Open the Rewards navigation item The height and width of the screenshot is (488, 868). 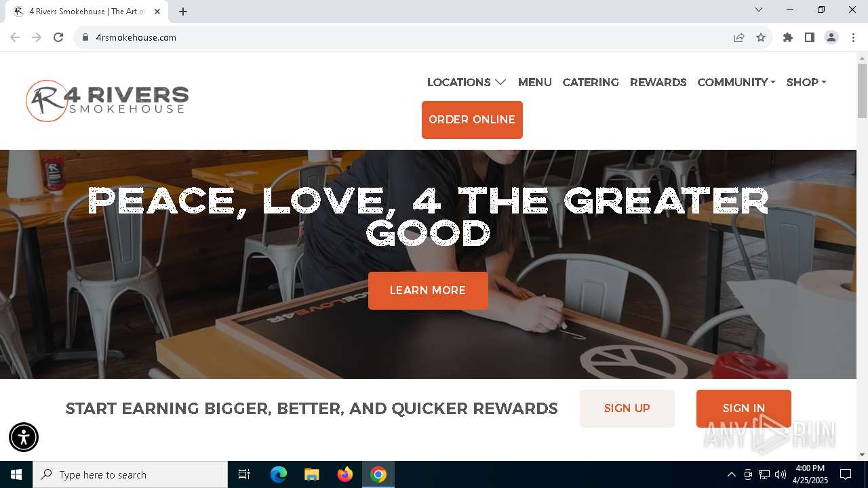click(x=658, y=82)
